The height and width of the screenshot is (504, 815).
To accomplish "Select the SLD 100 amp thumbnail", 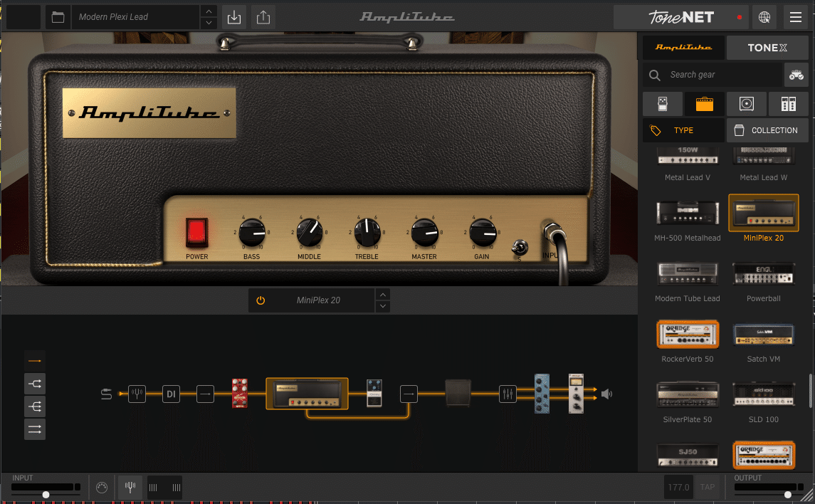I will pyautogui.click(x=763, y=394).
